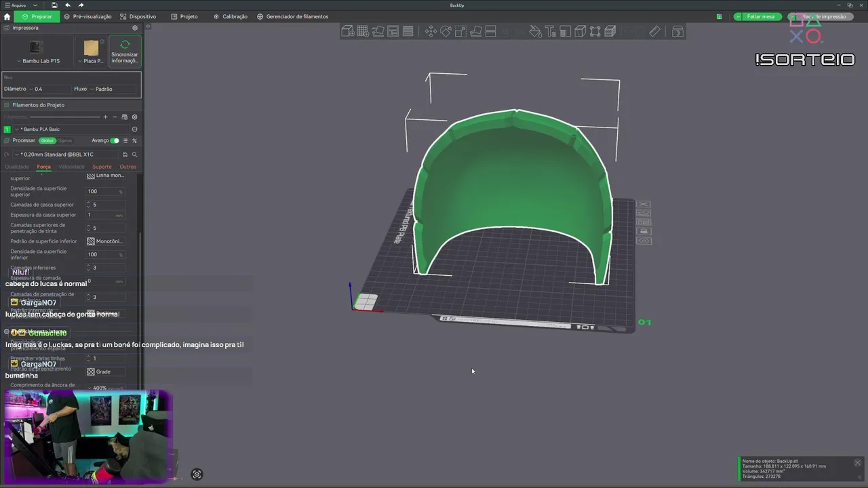Image resolution: width=868 pixels, height=488 pixels.
Task: Open the Diâmetro 0.4 nozzle dropdown
Action: [49, 89]
